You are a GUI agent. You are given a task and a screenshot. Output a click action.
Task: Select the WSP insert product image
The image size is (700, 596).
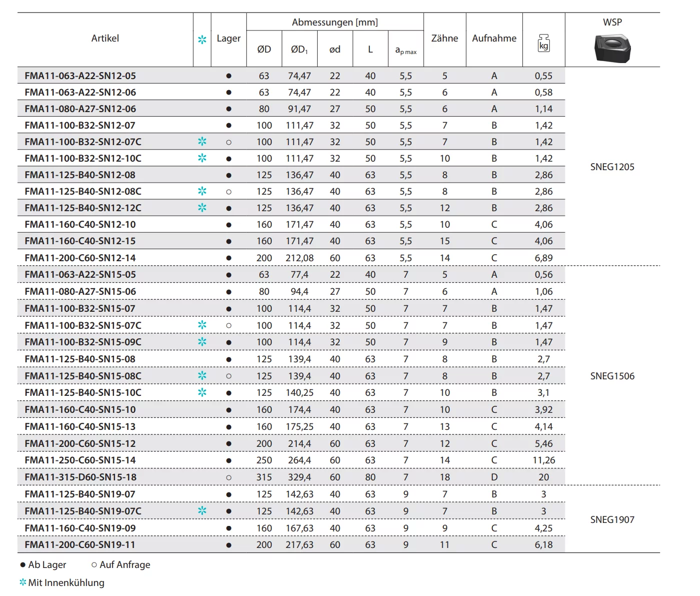(x=612, y=48)
